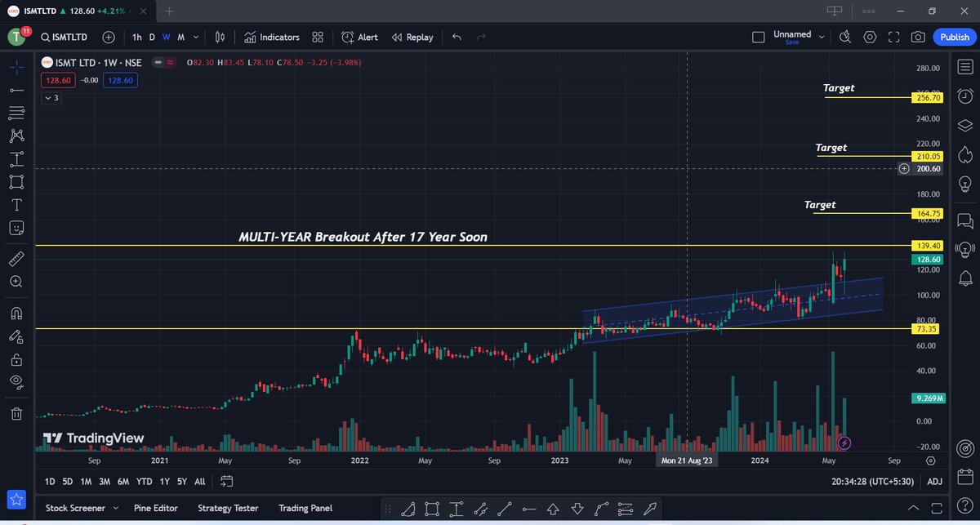The image size is (980, 525).
Task: Toggle the magnet snapping mode
Action: click(17, 314)
